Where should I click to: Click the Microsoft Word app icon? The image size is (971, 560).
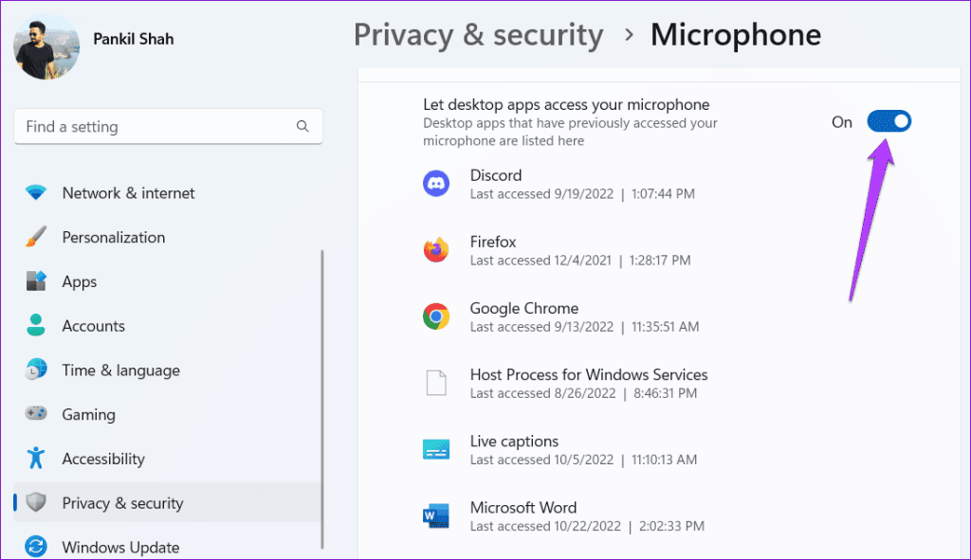[x=436, y=515]
